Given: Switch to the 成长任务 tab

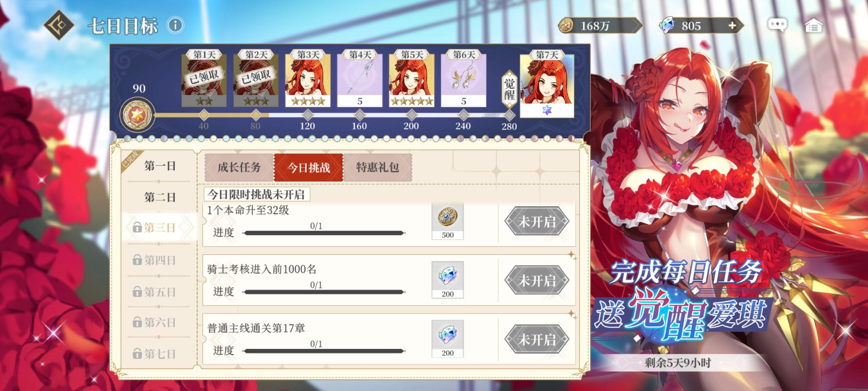Looking at the screenshot, I should pyautogui.click(x=239, y=167).
